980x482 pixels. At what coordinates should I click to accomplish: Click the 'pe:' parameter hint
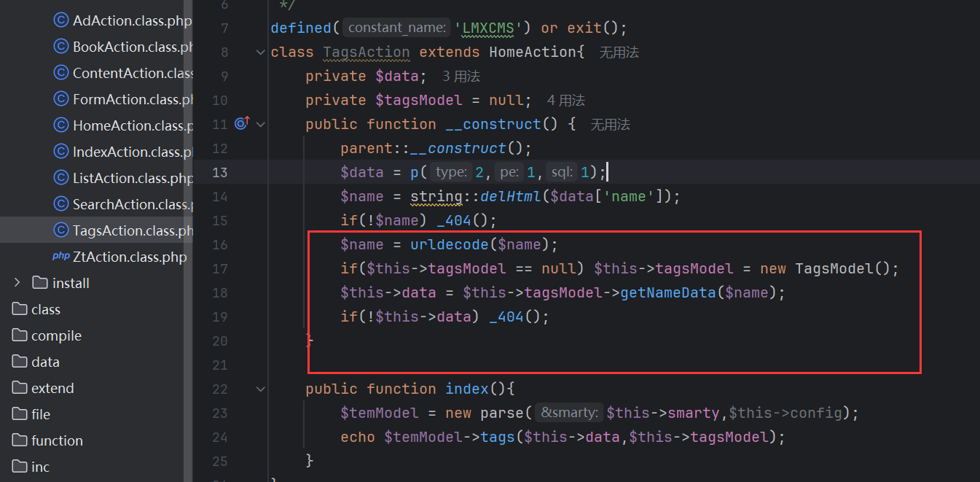pos(509,172)
